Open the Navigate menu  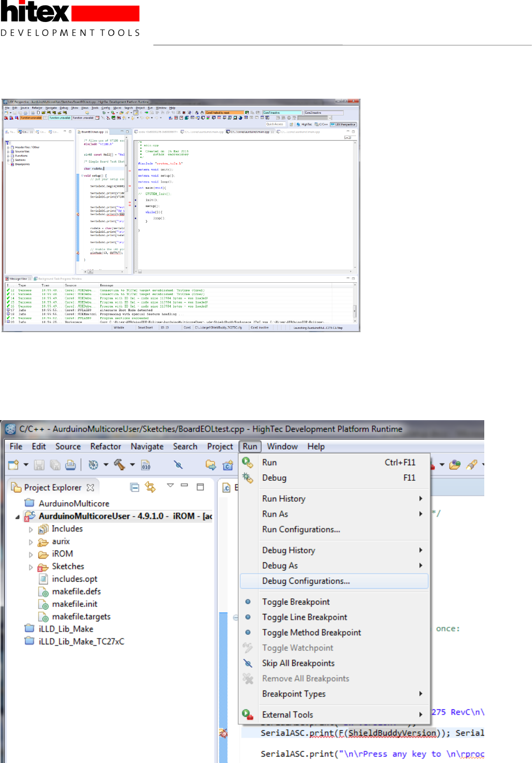tap(147, 446)
